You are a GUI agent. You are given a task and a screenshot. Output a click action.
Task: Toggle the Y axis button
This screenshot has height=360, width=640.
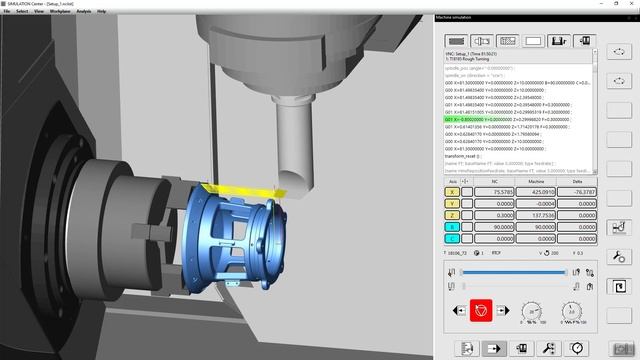click(452, 203)
